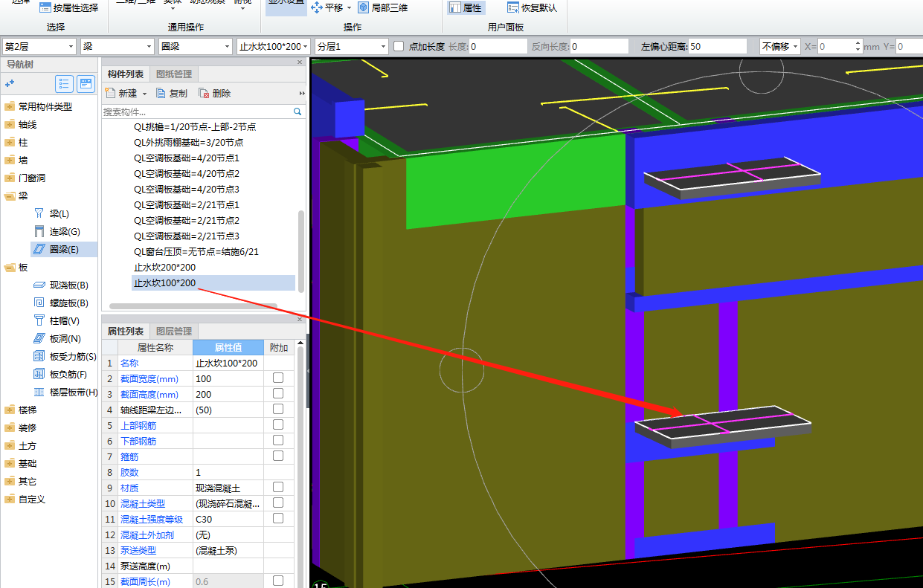Open the 梁 category dropdown
Viewport: 923px width, 588px height.
118,46
